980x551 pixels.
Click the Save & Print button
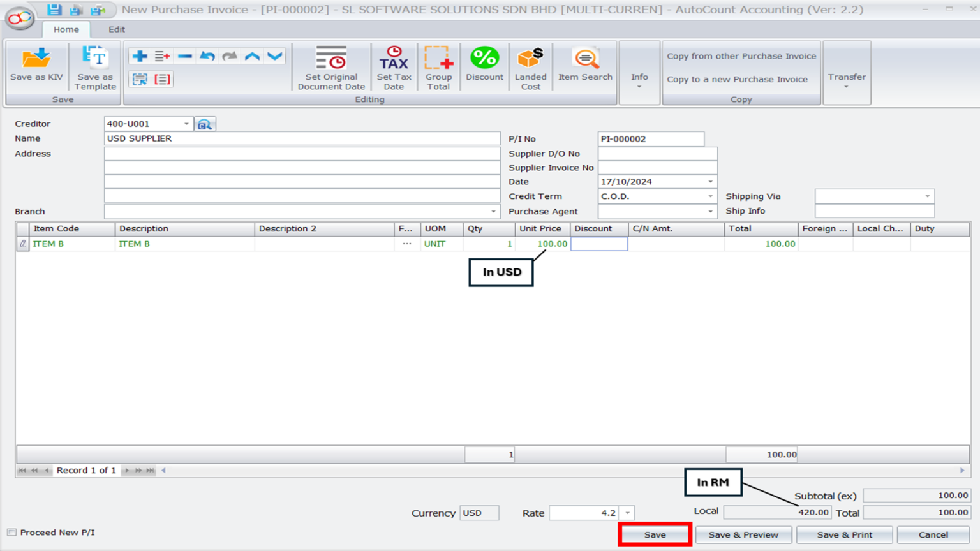(844, 534)
